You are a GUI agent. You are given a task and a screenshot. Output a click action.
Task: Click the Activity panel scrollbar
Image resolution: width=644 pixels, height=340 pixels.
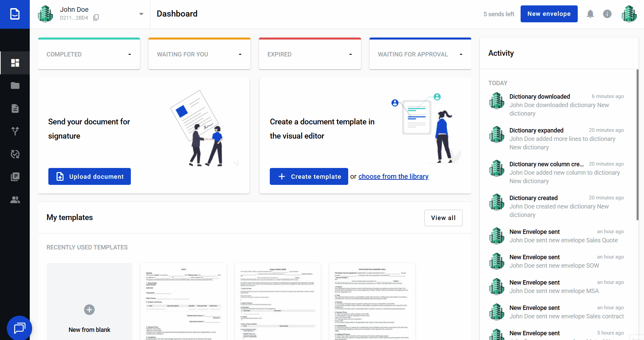[x=637, y=145]
